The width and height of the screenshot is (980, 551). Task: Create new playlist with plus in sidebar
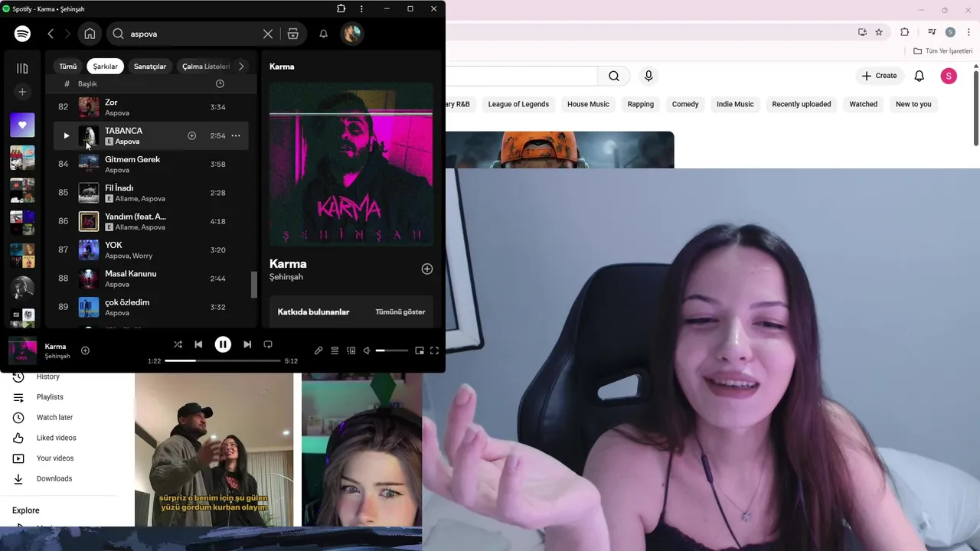pos(22,92)
